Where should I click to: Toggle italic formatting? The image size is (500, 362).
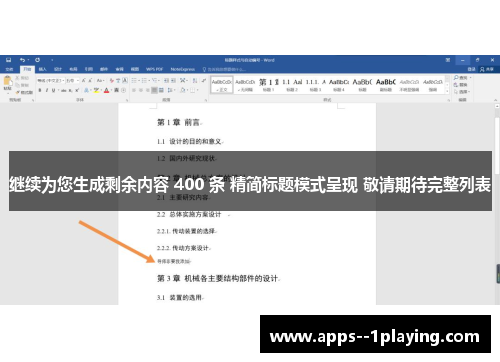point(47,90)
